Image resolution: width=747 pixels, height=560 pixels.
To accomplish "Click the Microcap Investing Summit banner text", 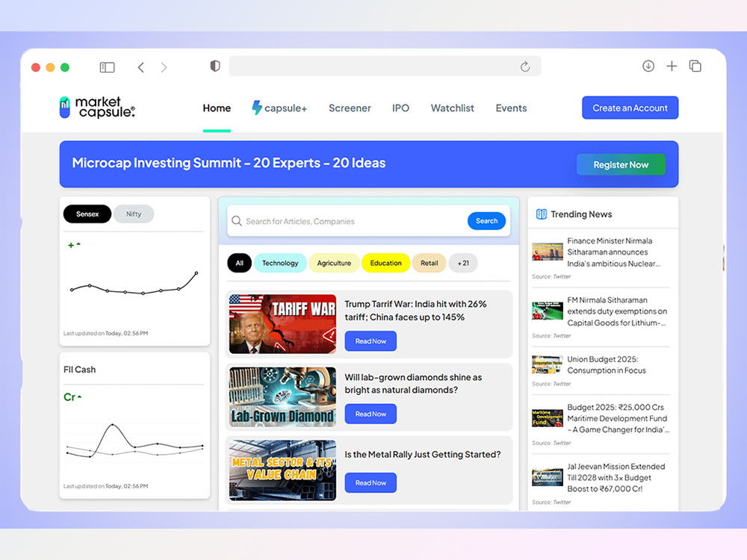I will coord(229,163).
